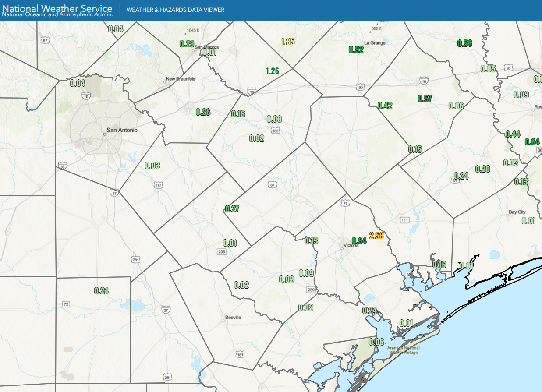The image size is (542, 392).
Task: Select the 1045 ft elevation marker
Action: (x=192, y=30)
